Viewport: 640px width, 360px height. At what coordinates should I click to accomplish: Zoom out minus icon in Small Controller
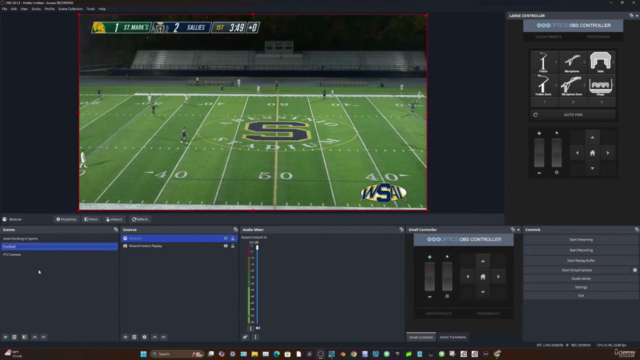[x=430, y=297]
